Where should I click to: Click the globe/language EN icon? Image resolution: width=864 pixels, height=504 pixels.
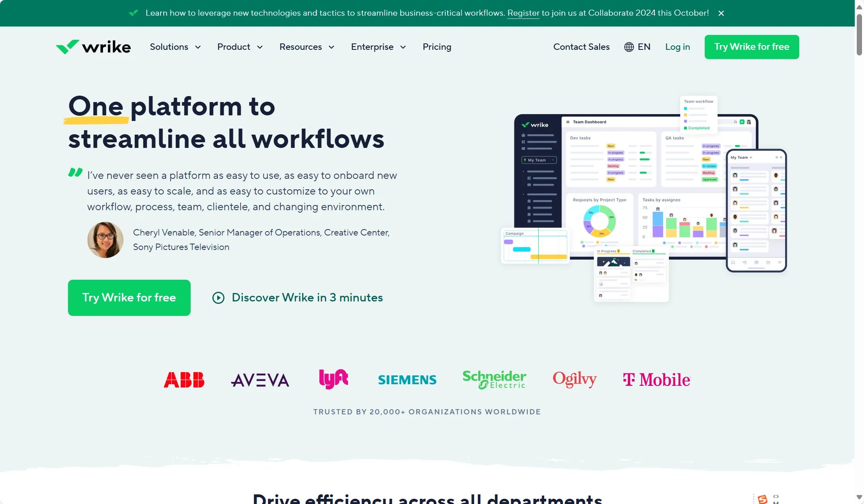click(637, 46)
